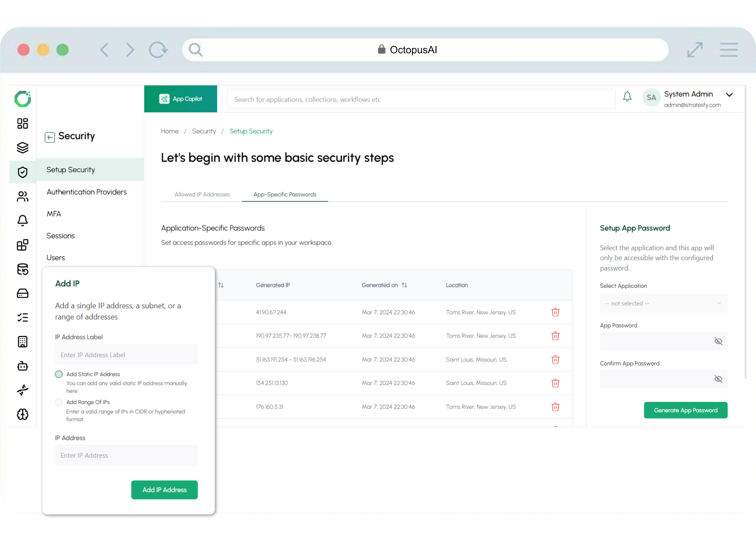Sort table by Generated on column
This screenshot has height=535, width=756.
pyautogui.click(x=404, y=285)
